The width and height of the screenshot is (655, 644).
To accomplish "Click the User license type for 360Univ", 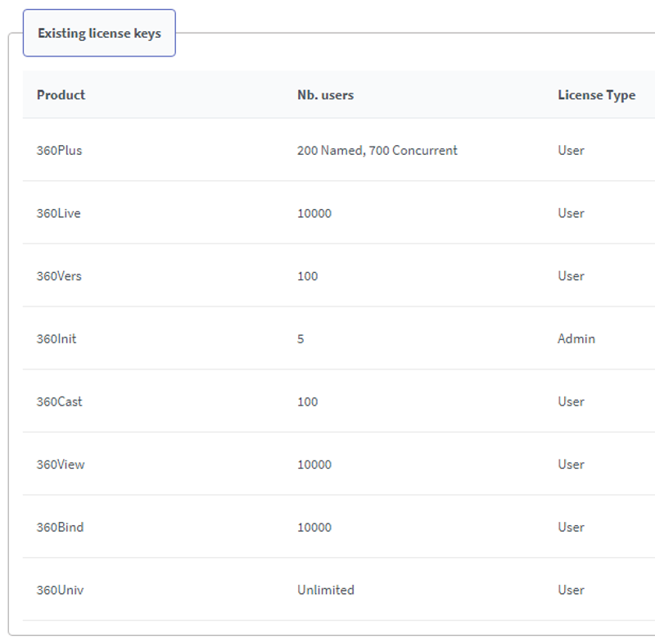I will (571, 590).
